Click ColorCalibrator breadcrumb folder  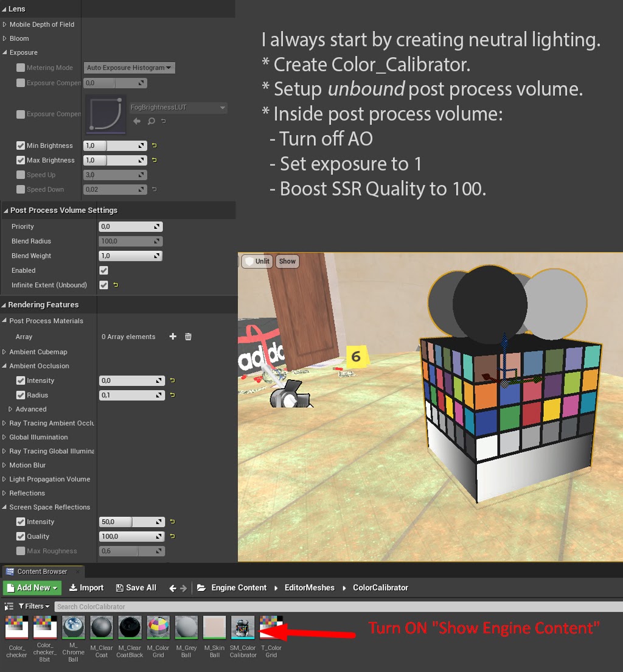(380, 588)
